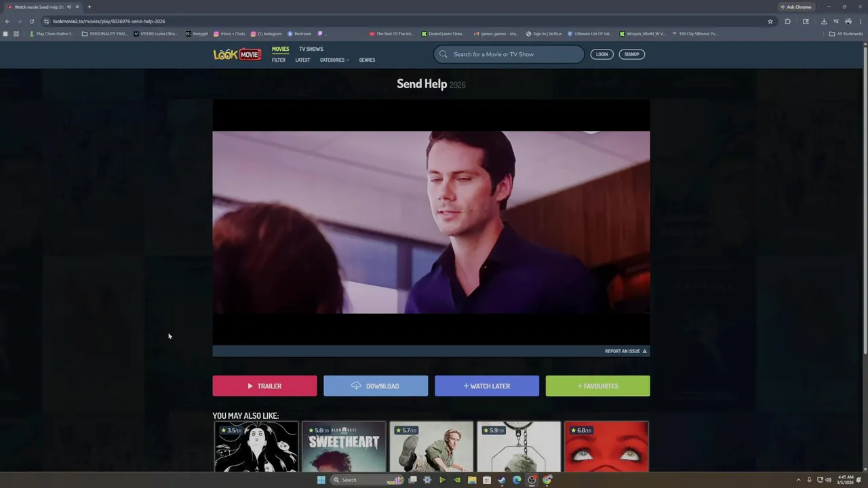Show hidden system tray icons
The image size is (868, 488).
[798, 480]
